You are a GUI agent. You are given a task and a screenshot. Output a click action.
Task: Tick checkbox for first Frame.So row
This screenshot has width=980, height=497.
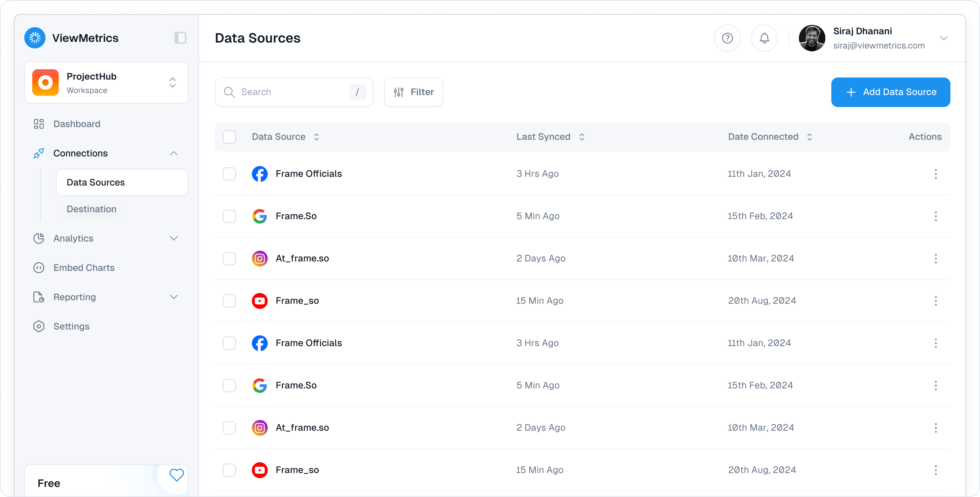(229, 216)
